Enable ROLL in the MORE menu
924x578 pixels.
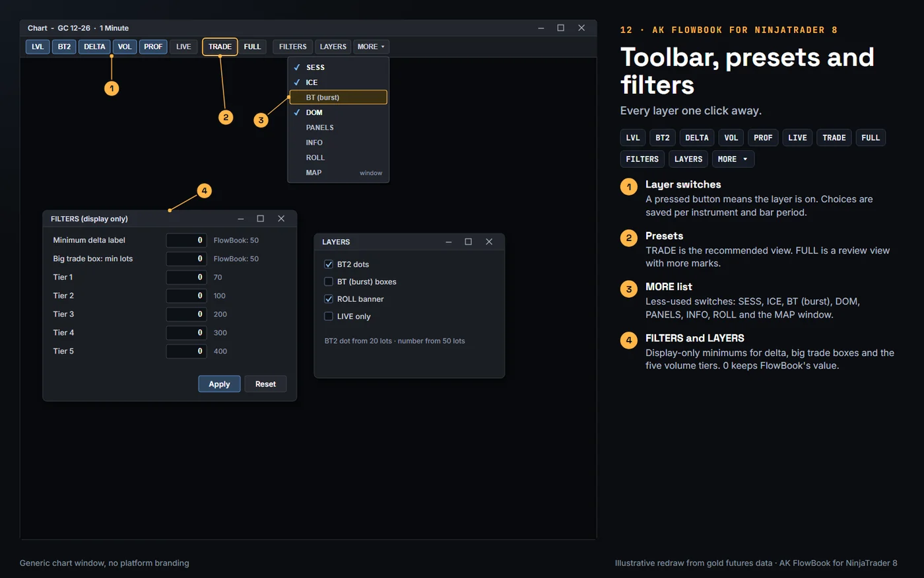[x=339, y=158]
